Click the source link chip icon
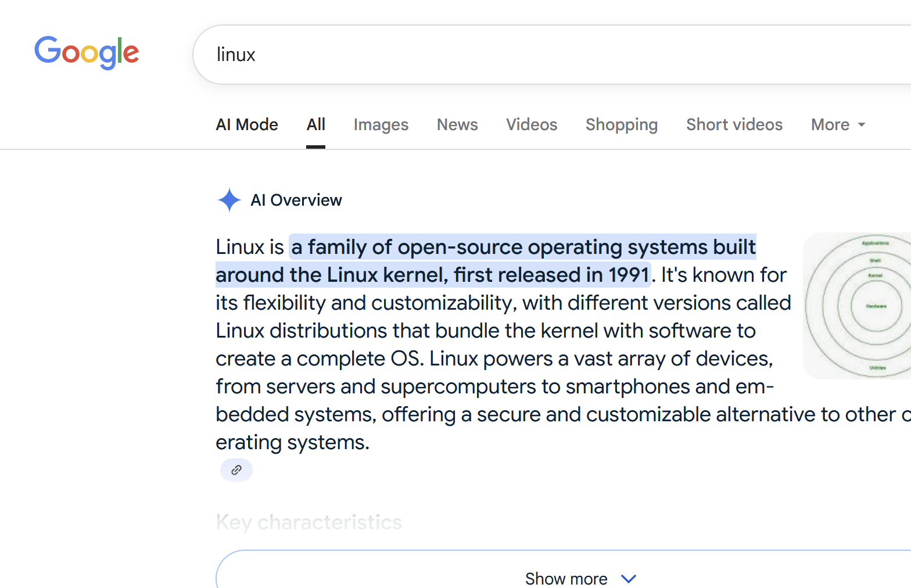 coord(236,470)
